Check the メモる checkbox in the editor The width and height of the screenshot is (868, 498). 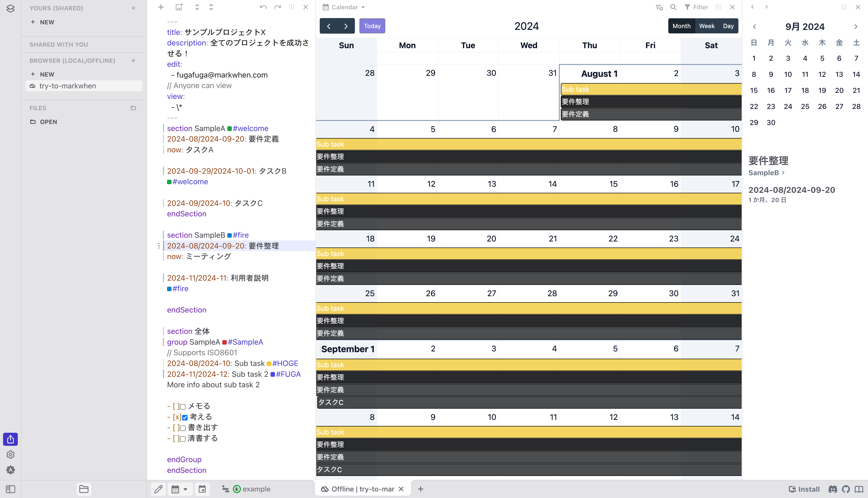(x=183, y=406)
